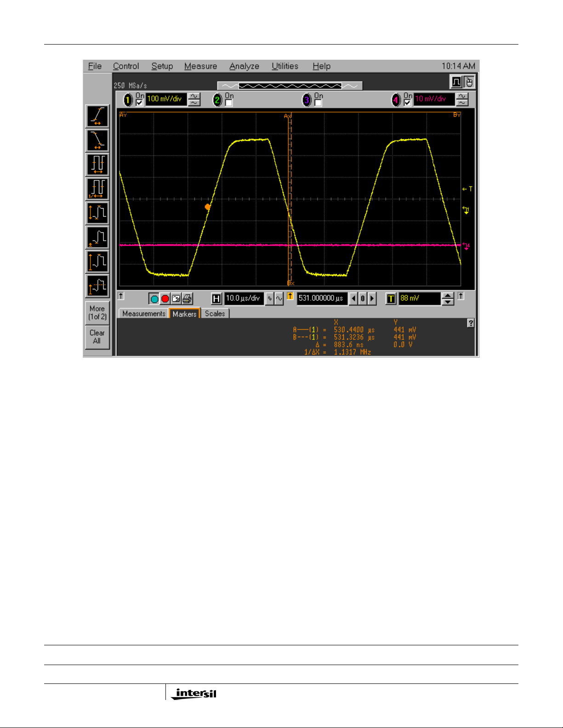Viewport: 563px width, 728px height.
Task: Turn off the channel 4 On checkbox
Action: pyautogui.click(x=407, y=103)
